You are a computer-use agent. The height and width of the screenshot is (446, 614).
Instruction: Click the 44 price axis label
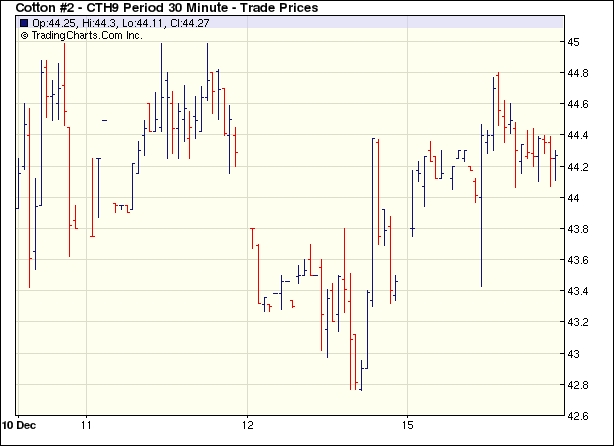(x=575, y=198)
